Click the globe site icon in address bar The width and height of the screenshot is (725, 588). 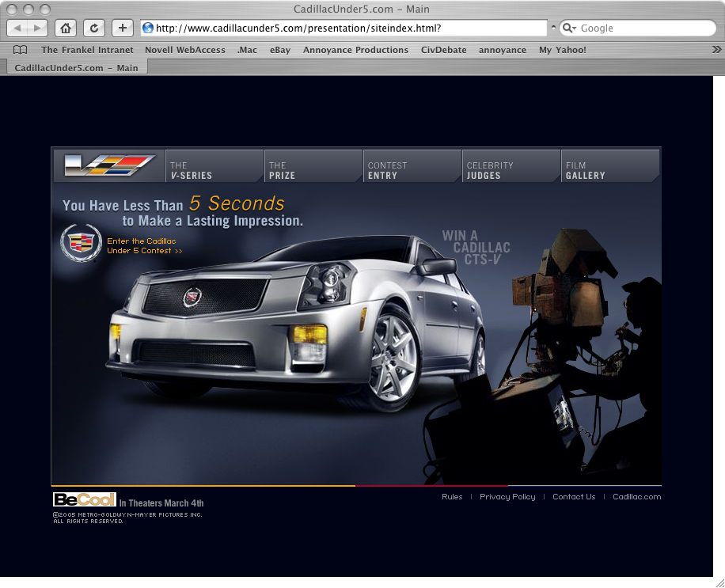148,28
